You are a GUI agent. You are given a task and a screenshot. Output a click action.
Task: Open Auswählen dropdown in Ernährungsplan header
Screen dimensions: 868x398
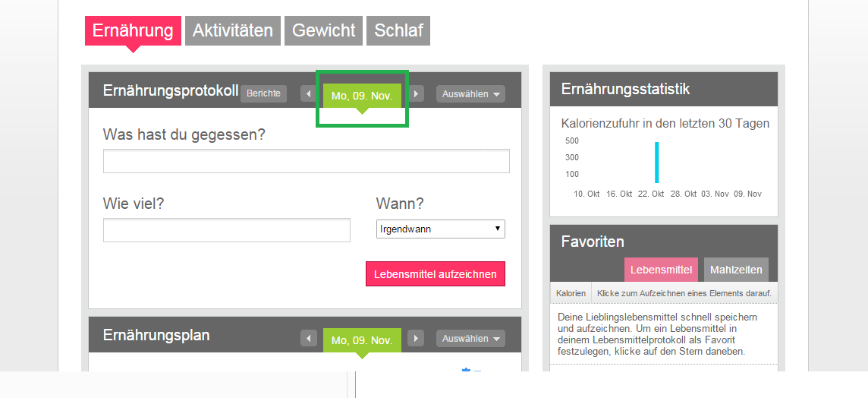tap(470, 338)
